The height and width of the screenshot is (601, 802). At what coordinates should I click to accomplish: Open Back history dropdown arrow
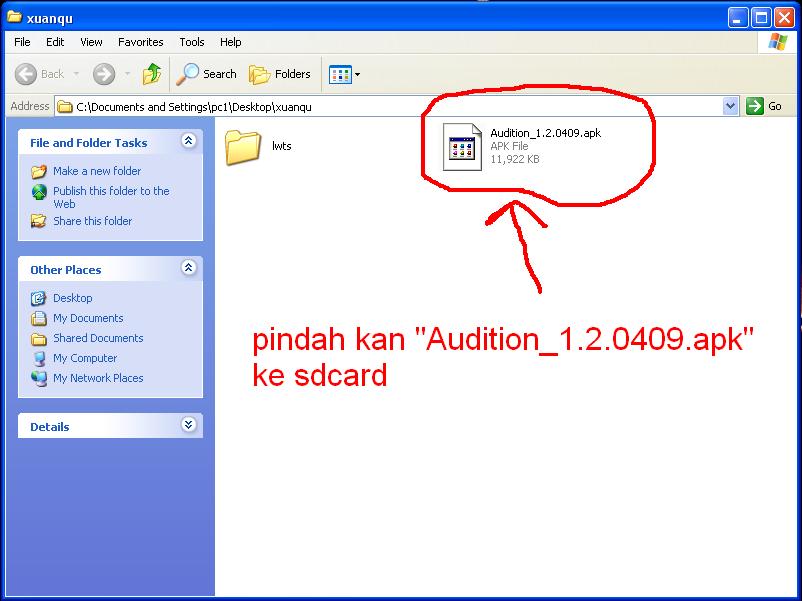click(77, 74)
